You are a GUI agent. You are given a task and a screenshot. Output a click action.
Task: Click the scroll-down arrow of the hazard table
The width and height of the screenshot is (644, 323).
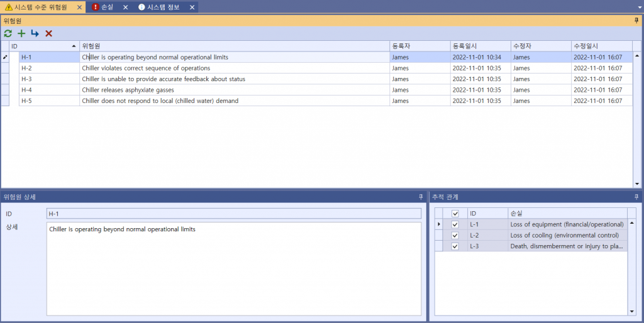(637, 184)
